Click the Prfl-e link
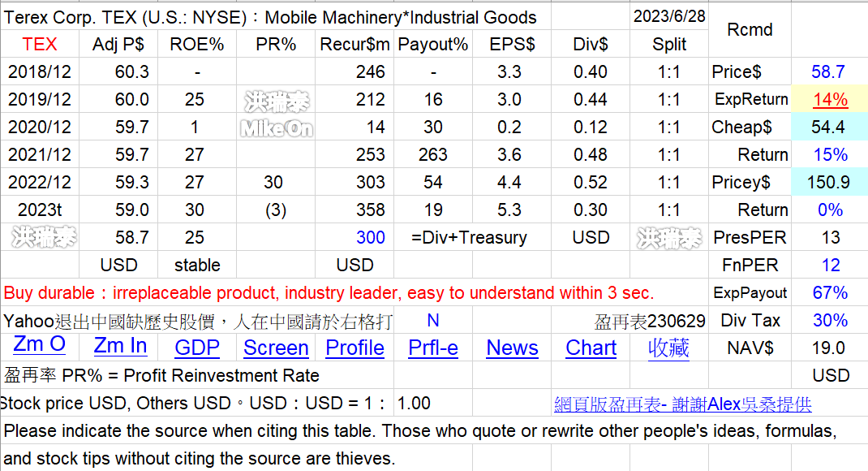The height and width of the screenshot is (471, 868). click(433, 348)
